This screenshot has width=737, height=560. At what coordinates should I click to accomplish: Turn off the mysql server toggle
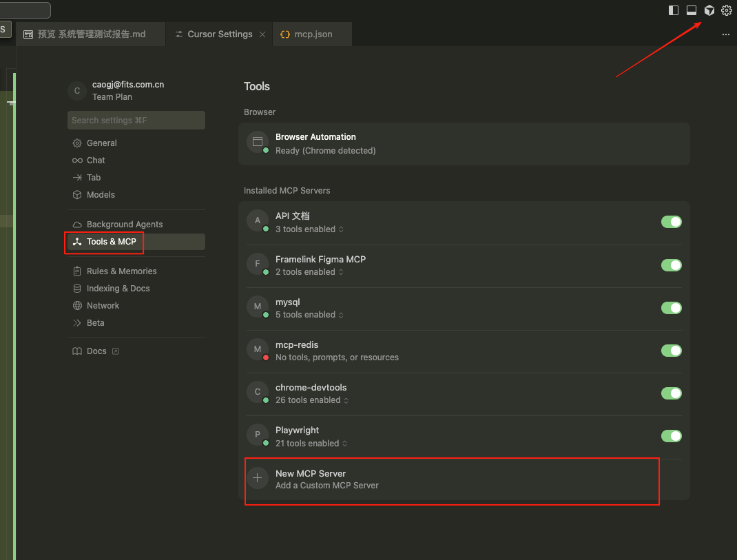click(671, 308)
